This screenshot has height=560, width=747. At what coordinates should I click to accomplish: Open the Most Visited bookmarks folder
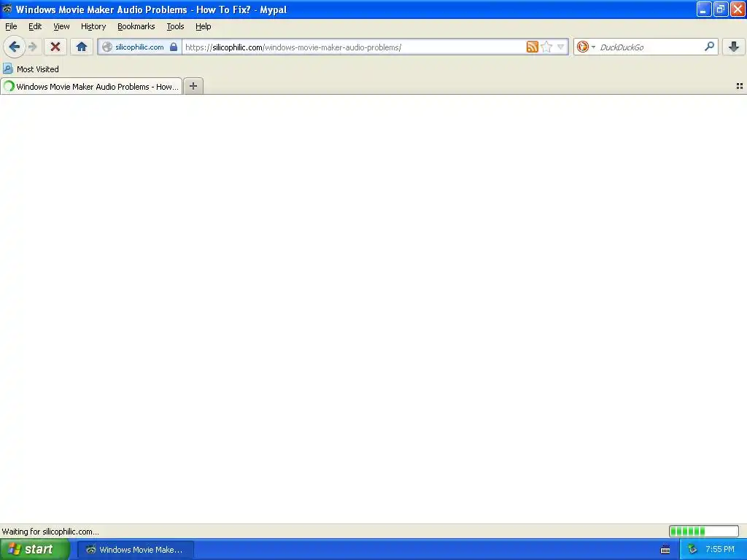click(31, 69)
